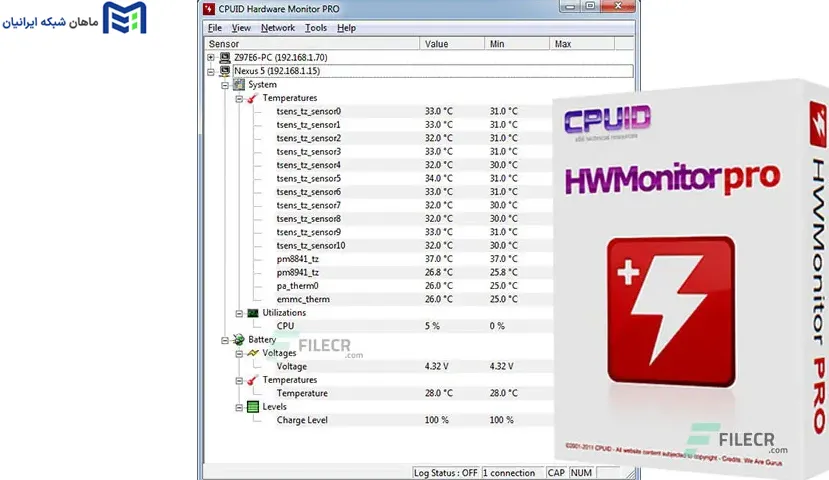Open the Network menu
Viewport: 829px width, 480px height.
click(278, 28)
